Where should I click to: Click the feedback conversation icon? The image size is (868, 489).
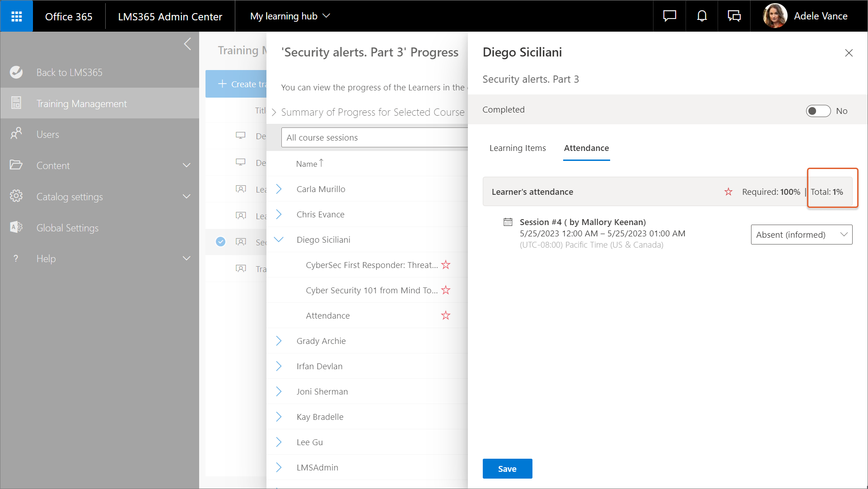pos(734,16)
